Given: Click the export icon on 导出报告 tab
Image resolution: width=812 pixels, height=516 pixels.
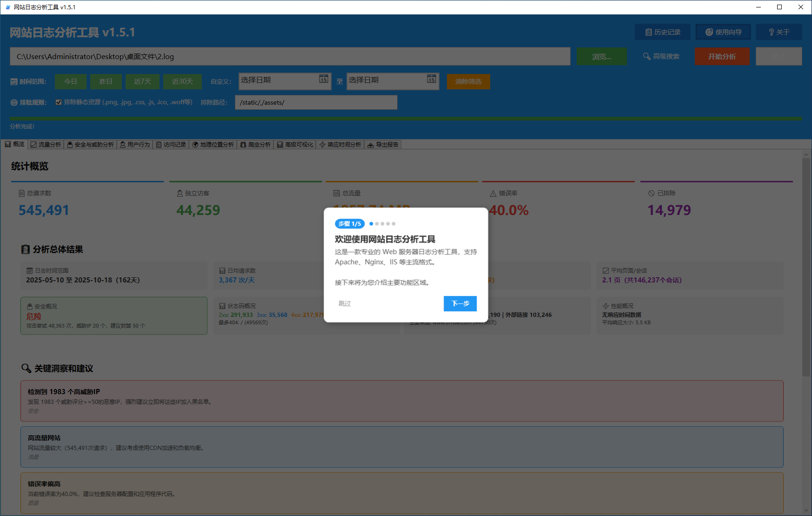Looking at the screenshot, I should tap(371, 144).
